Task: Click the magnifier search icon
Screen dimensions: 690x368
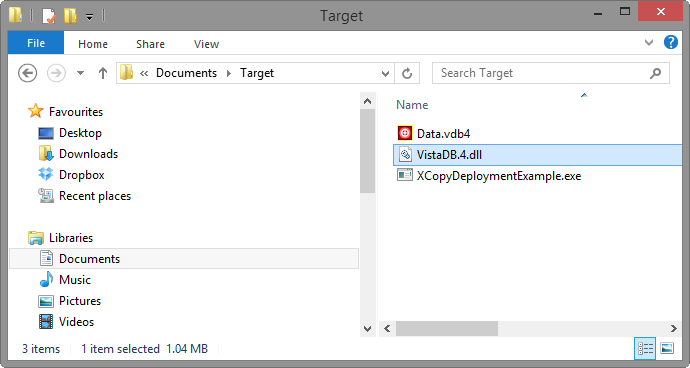Action: [656, 73]
